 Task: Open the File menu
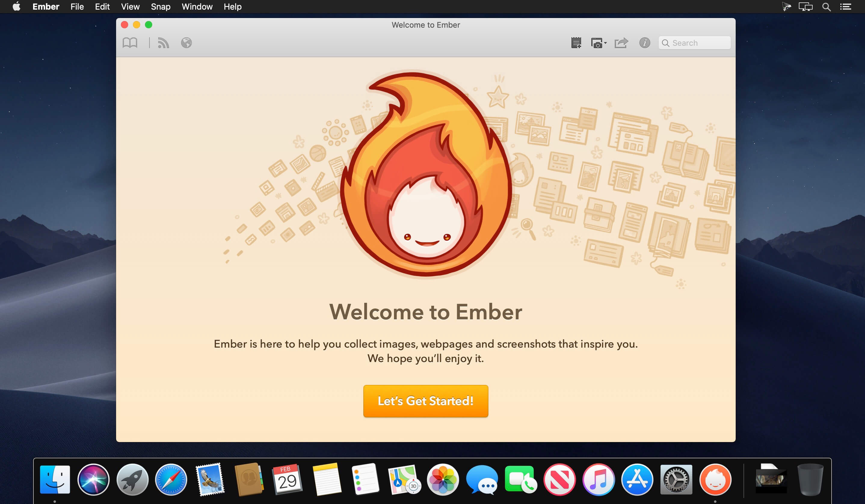coord(77,7)
